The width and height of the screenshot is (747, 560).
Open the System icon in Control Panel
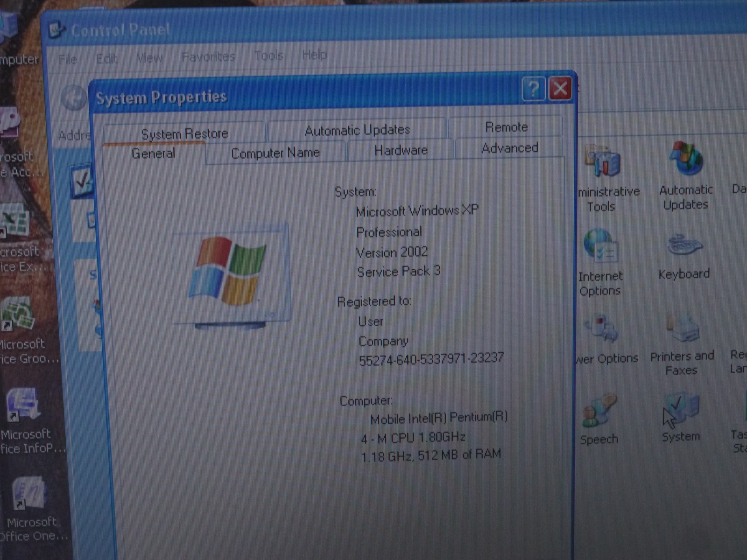click(x=681, y=410)
